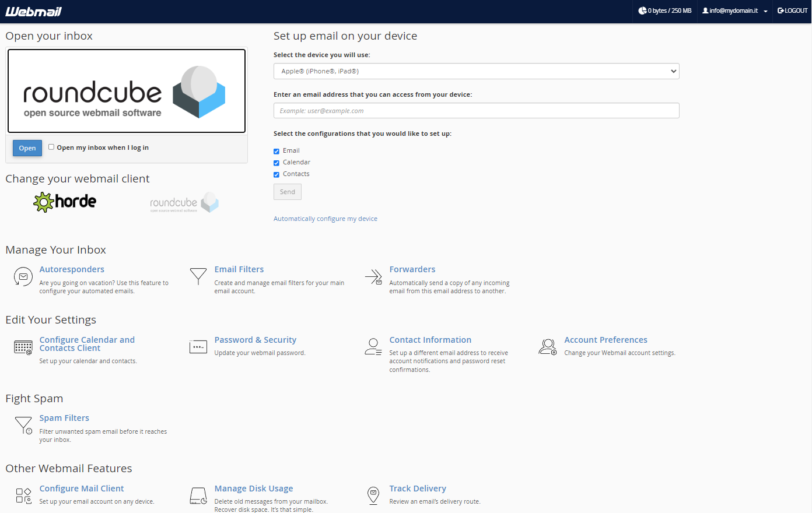Open the info@mydomain.it account menu

point(734,10)
